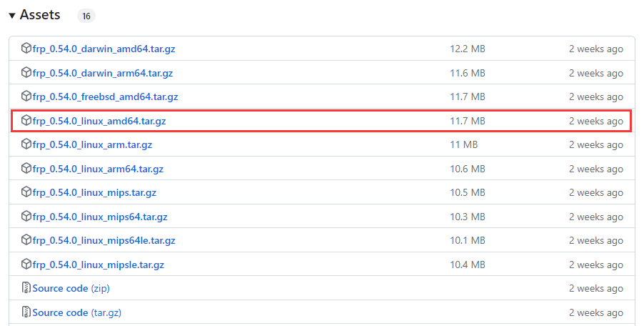Click zip file icon beside Source code (zip)

26,288
